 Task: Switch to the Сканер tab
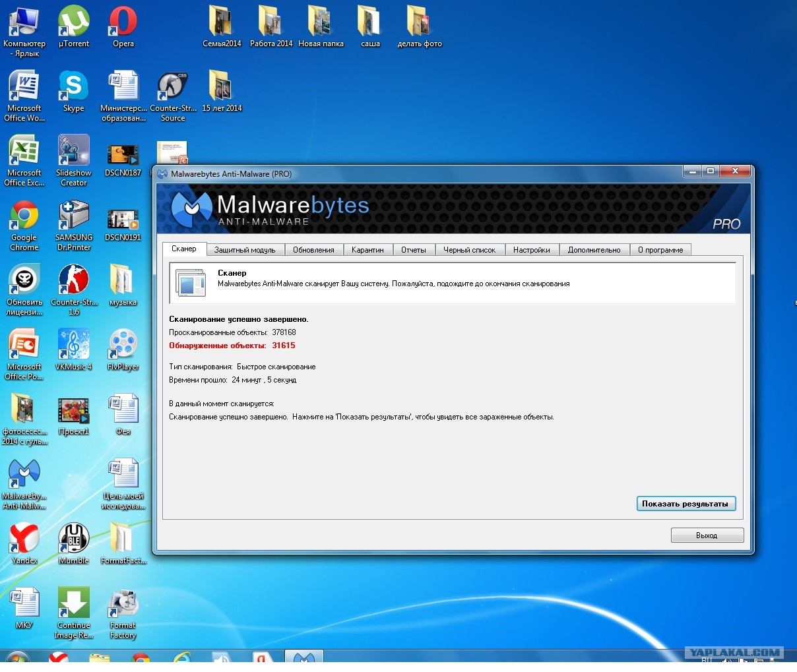pos(184,249)
